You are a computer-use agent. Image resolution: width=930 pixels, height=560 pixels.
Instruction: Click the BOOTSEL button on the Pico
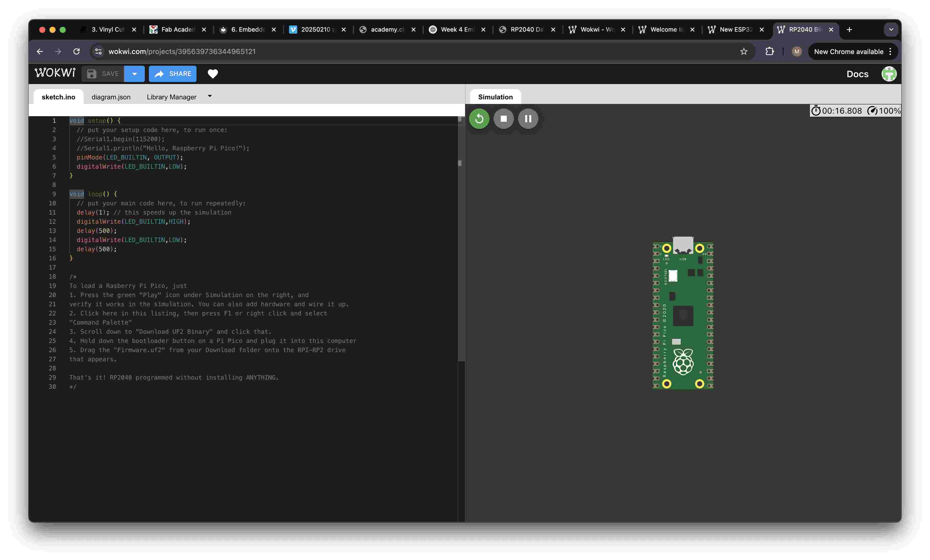pos(673,276)
